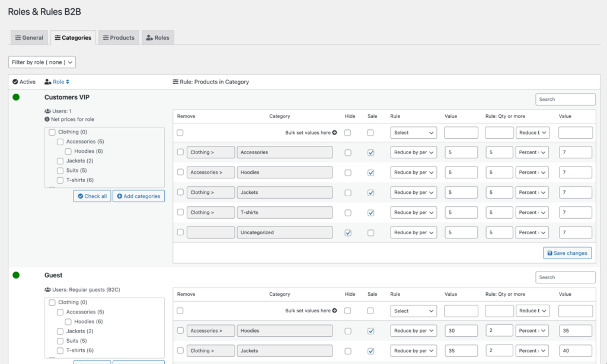Open the General tab
The height and width of the screenshot is (364, 607).
(x=29, y=37)
